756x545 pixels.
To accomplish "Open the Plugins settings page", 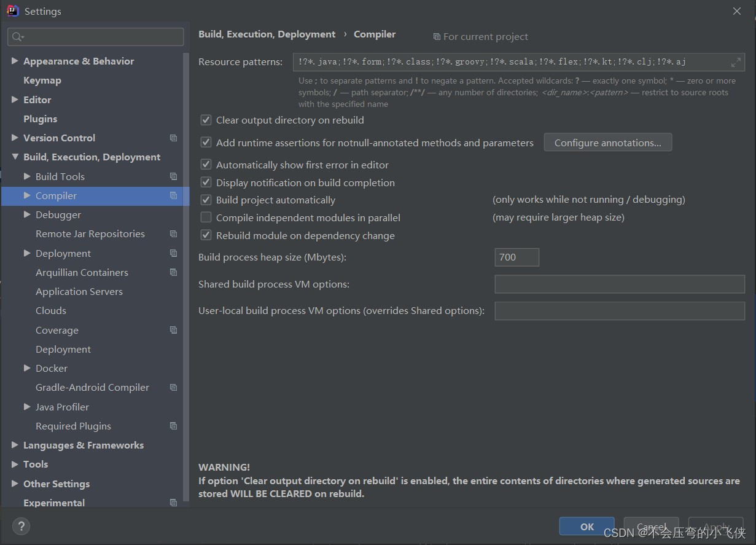I will [x=40, y=119].
